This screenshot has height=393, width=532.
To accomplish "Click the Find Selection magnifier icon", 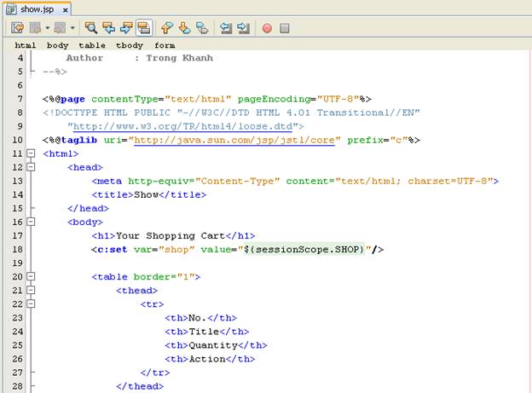I will (91, 28).
